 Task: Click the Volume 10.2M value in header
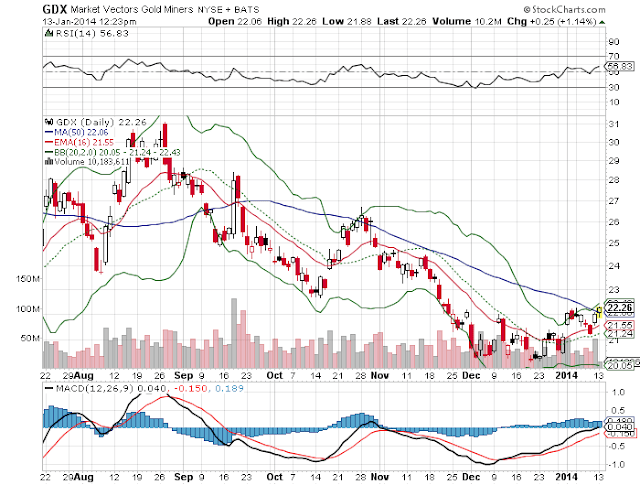(467, 21)
